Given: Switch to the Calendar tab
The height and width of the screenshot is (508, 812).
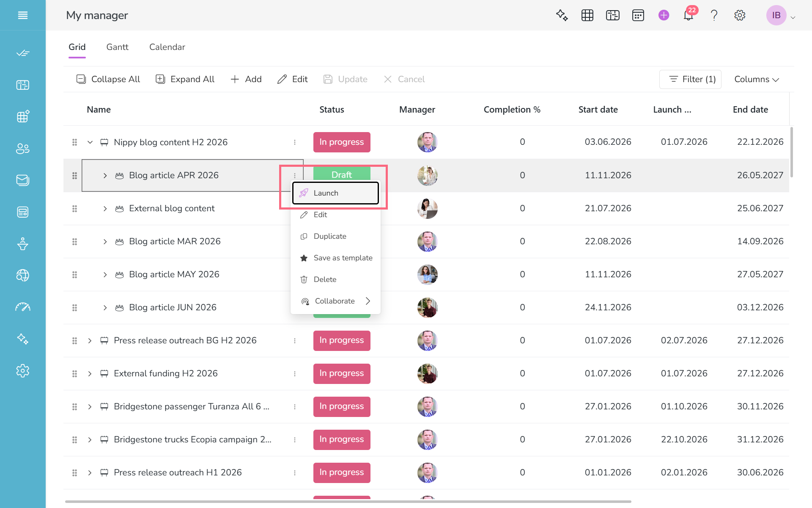Looking at the screenshot, I should point(167,47).
